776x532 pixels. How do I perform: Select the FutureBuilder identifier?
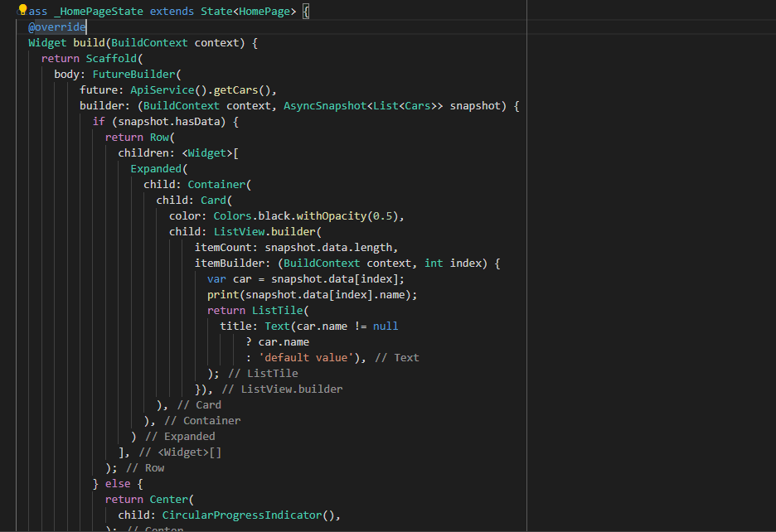click(x=136, y=74)
